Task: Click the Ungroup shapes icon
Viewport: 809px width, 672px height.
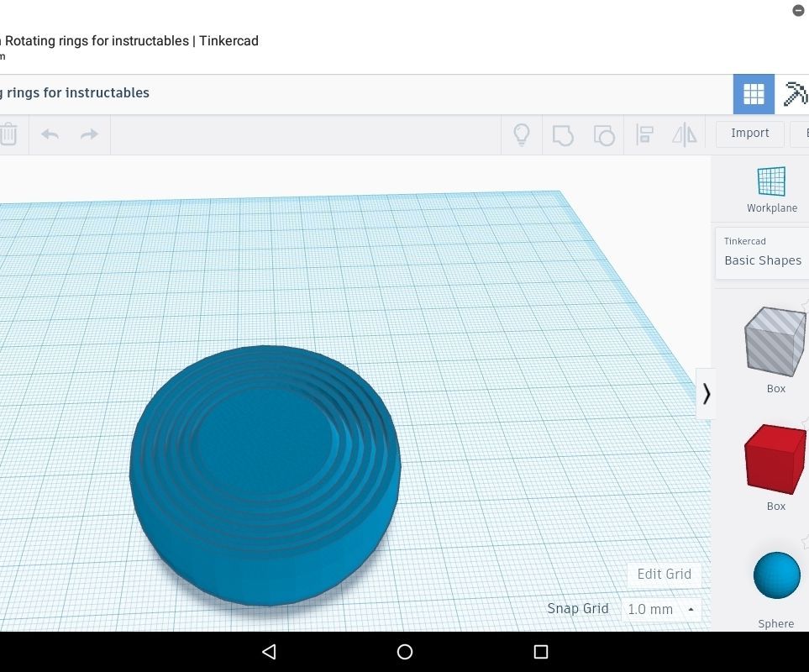Action: click(x=604, y=135)
